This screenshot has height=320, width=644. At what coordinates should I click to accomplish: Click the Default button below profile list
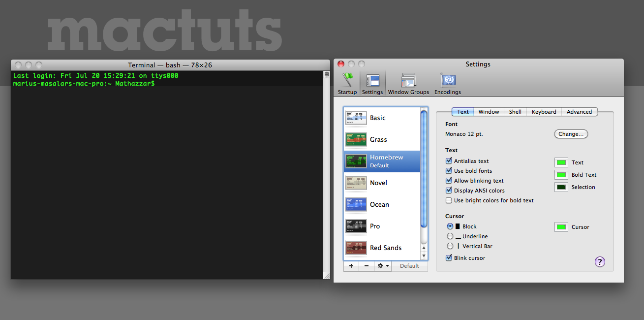click(x=410, y=266)
